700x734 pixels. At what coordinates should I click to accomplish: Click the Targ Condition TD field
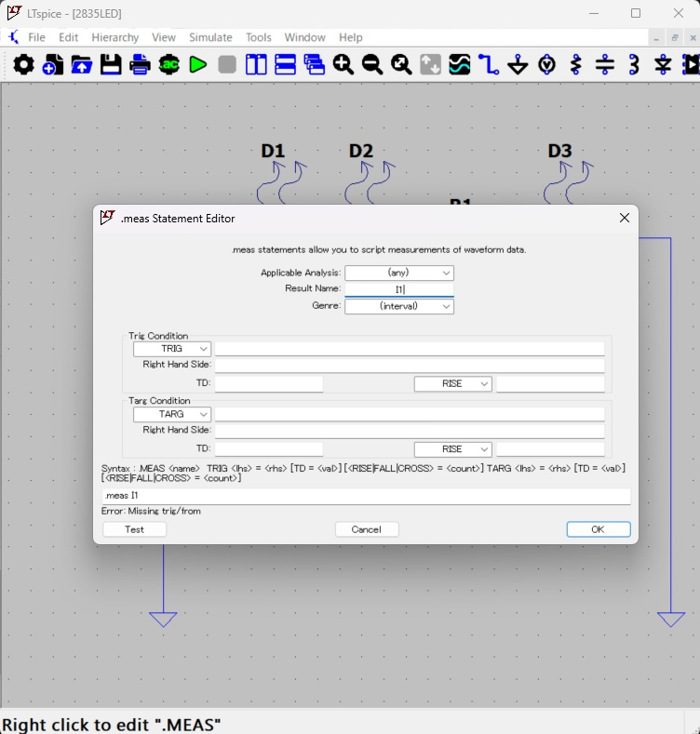point(269,449)
